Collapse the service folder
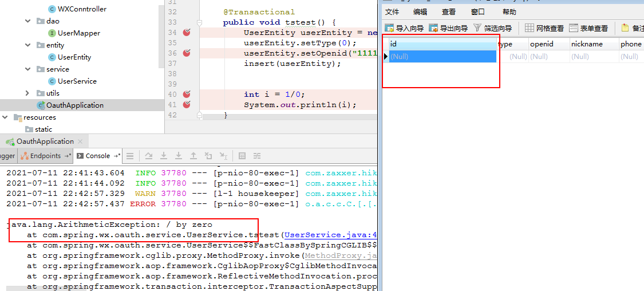644x291 pixels. pyautogui.click(x=27, y=69)
